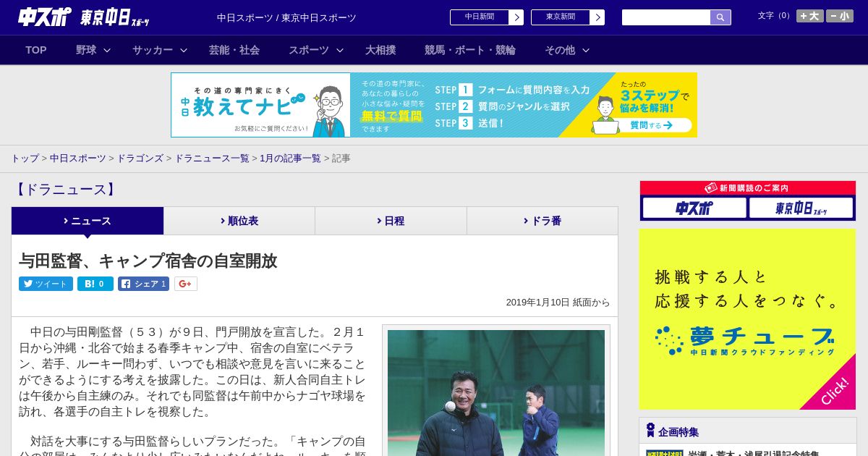
Task: Share article on Google+ button
Action: point(185,284)
